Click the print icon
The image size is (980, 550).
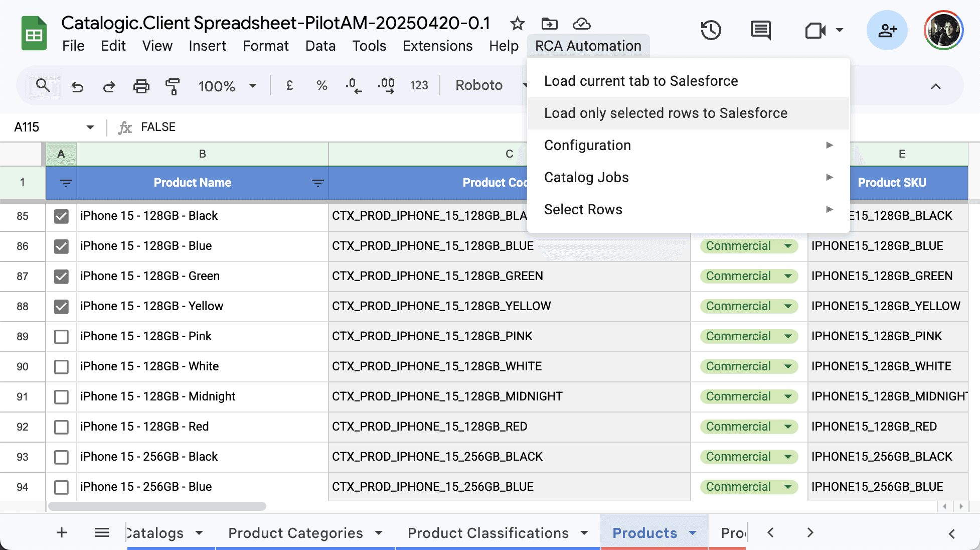(141, 86)
